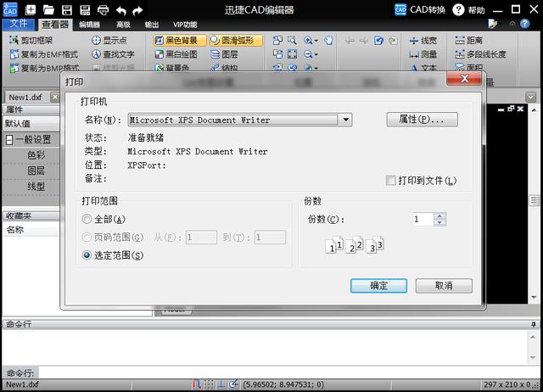The image size is (543, 392).
Task: Open zoom-in dropdown arrow
Action: click(316, 41)
